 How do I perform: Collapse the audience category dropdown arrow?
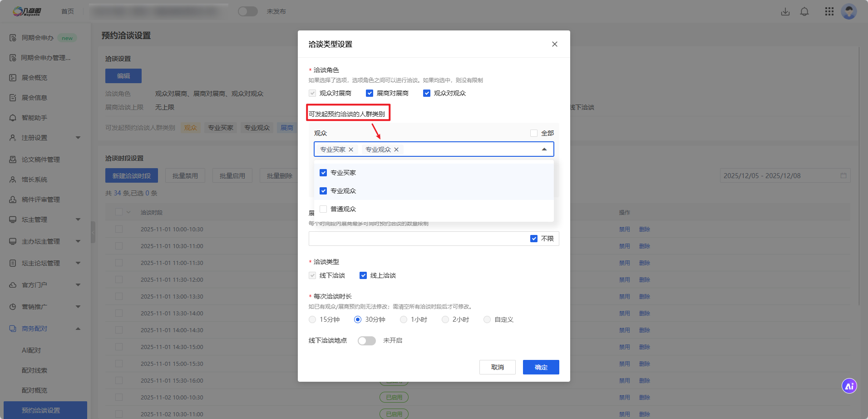pyautogui.click(x=544, y=150)
